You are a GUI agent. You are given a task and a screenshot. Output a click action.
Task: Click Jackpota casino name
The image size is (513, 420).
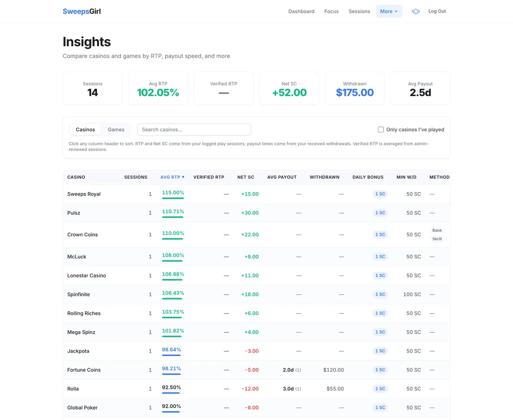pos(79,351)
